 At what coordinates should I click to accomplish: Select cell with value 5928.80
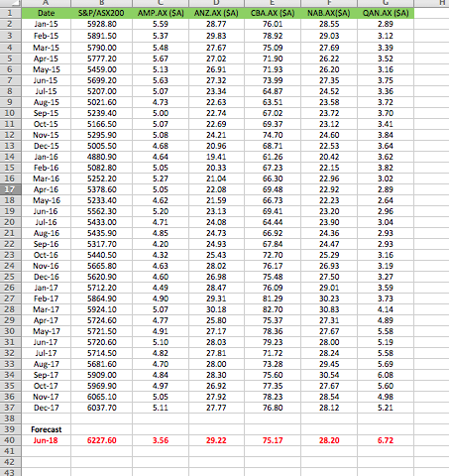[x=101, y=24]
